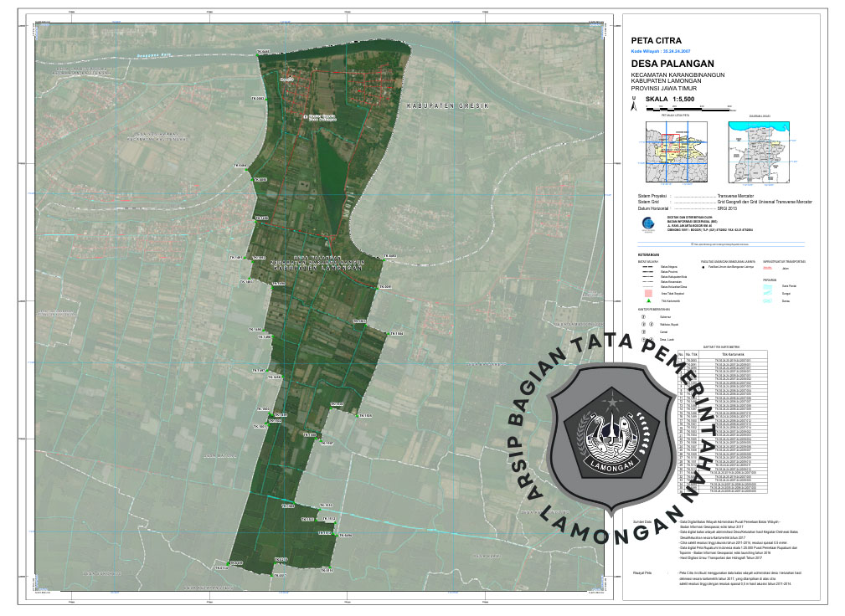
Task: Click the north arrow compass symbol
Action: click(634, 105)
